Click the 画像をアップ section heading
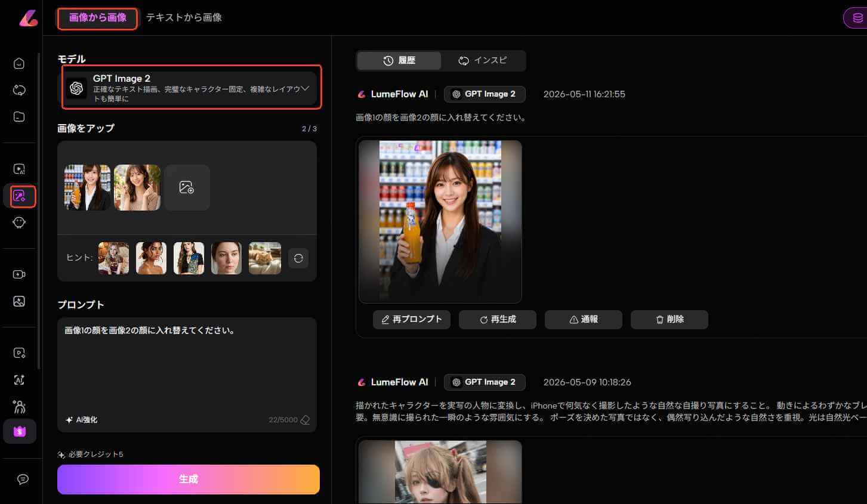 86,128
